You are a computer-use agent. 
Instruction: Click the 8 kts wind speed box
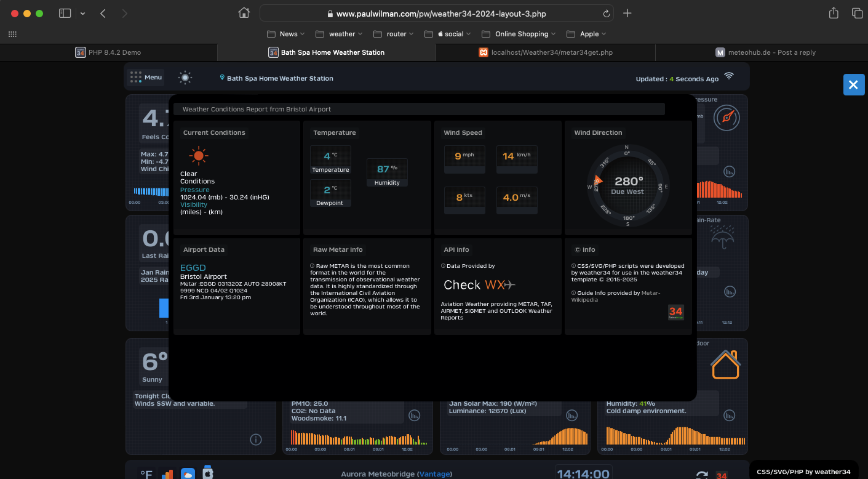tap(464, 201)
